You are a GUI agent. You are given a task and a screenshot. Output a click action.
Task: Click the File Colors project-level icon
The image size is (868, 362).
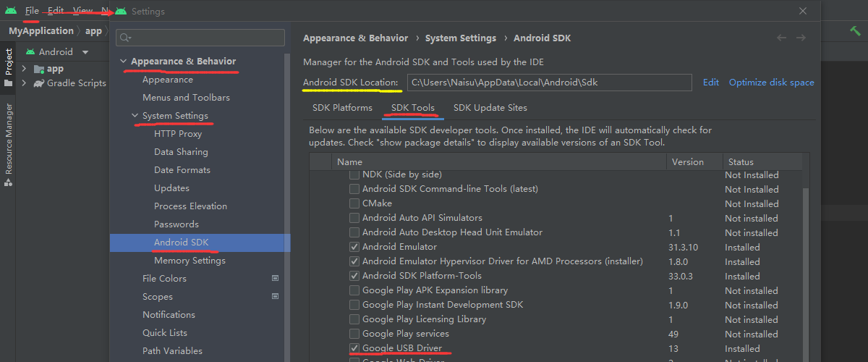click(275, 278)
